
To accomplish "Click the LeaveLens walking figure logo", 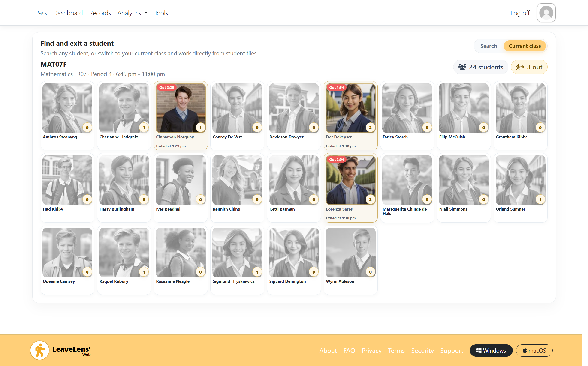I will [x=40, y=350].
